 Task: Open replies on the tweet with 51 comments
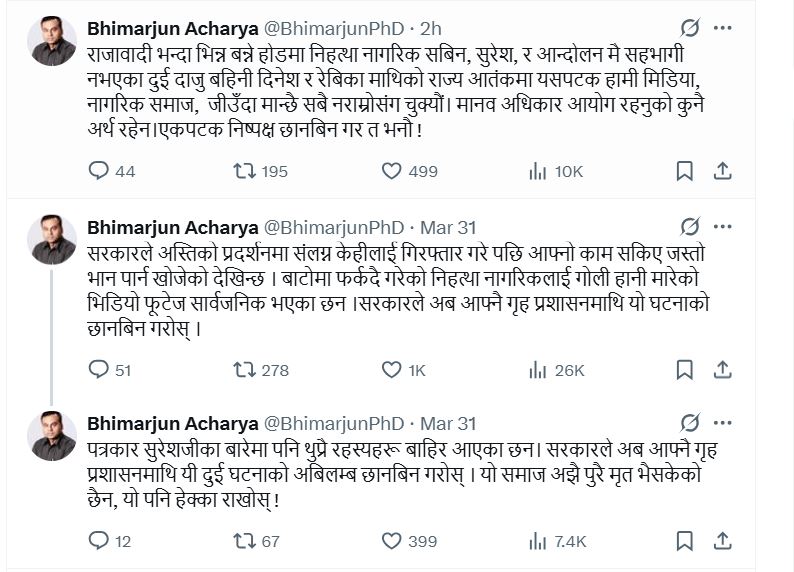click(x=98, y=370)
